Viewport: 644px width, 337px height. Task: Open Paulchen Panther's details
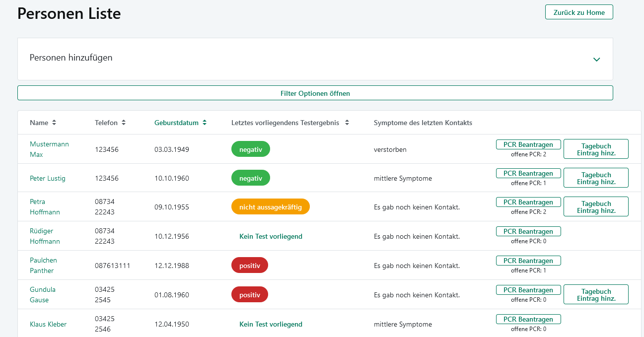tap(43, 265)
